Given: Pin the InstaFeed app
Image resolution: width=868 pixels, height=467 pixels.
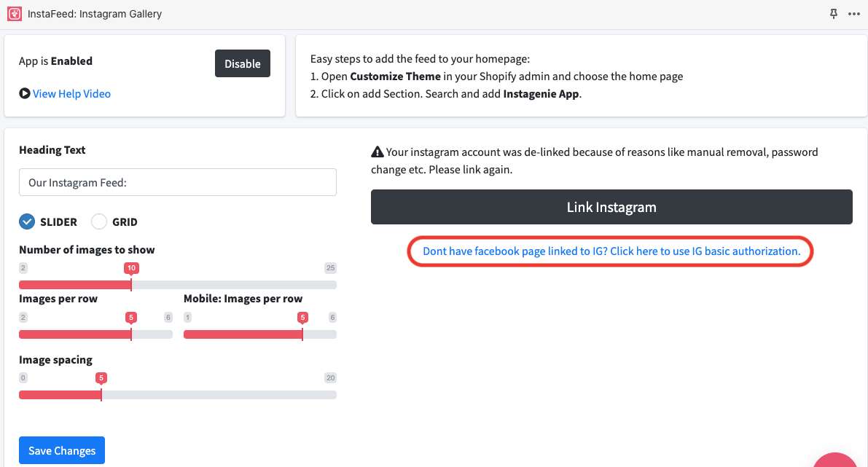Looking at the screenshot, I should pos(834,14).
